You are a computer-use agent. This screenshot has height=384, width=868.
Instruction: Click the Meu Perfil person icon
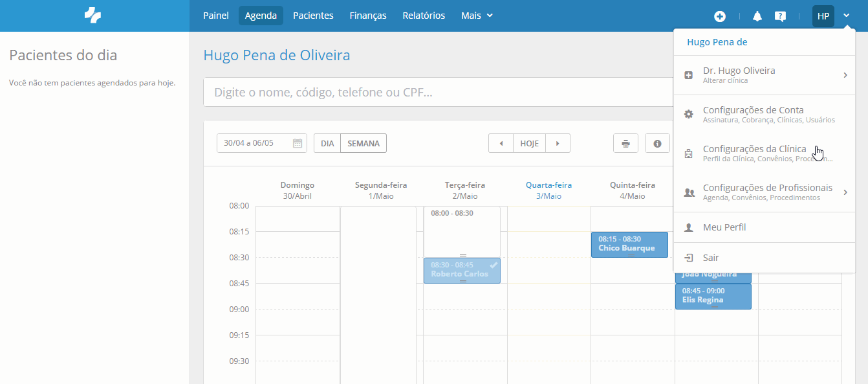(688, 227)
